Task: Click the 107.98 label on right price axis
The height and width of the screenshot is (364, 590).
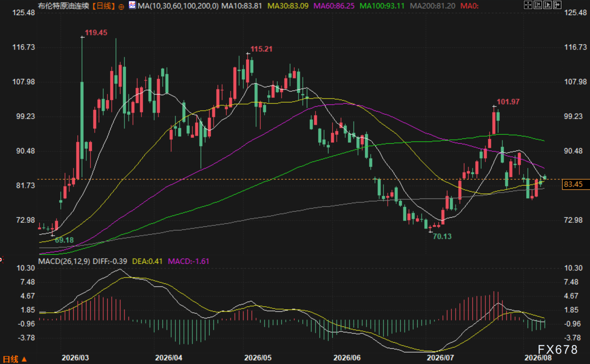Action: pyautogui.click(x=575, y=82)
